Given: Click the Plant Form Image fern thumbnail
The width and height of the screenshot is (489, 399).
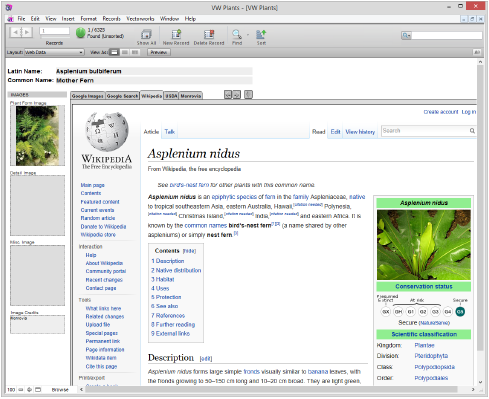Looking at the screenshot, I should pos(37,135).
